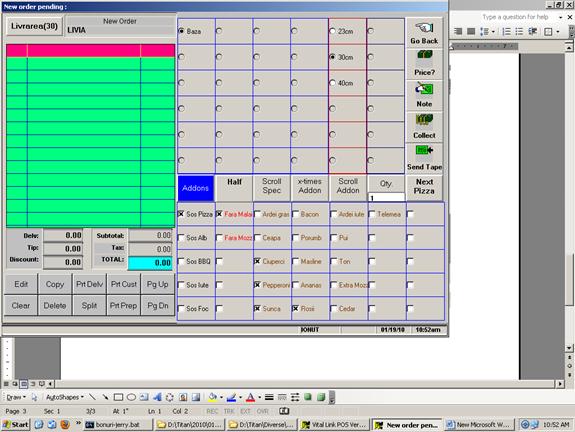The height and width of the screenshot is (432, 575).
Task: Click the Next Pizza button
Action: tap(424, 188)
